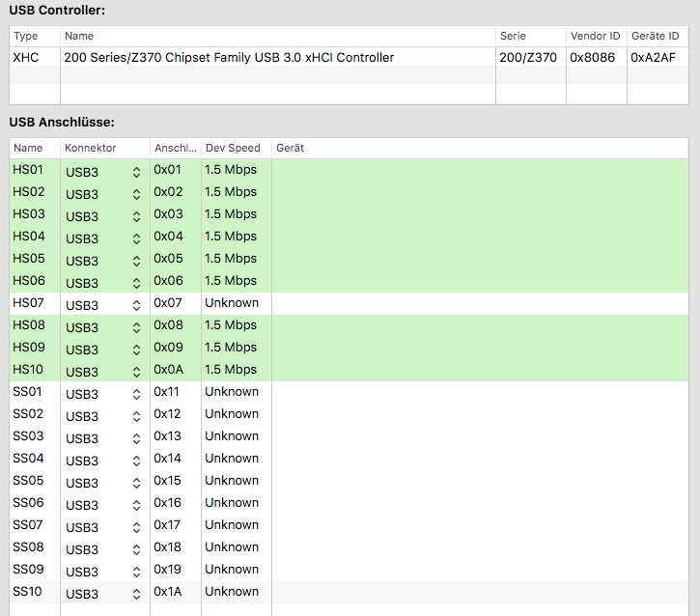Open connector dropdown for HS08

[103, 327]
